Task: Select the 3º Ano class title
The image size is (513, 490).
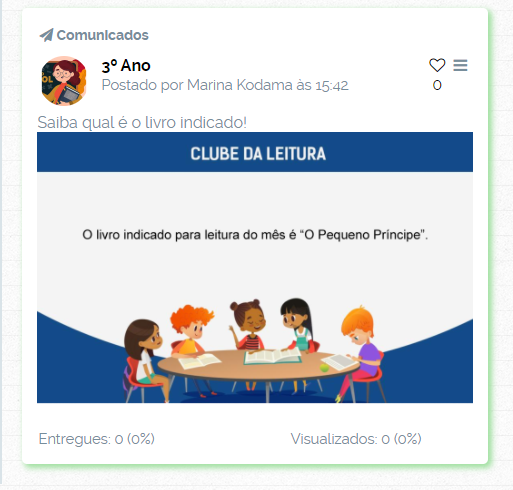Action: click(126, 66)
